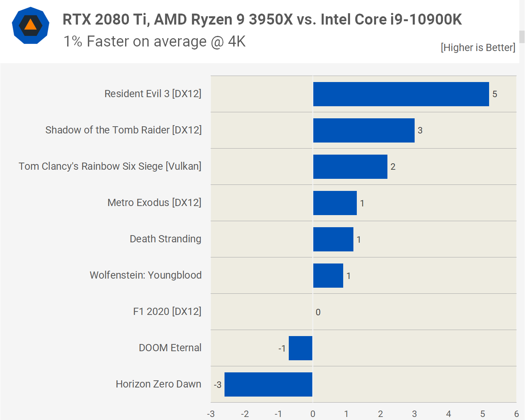The image size is (525, 420).
Task: Select the Horizon Zero Dawn negative bar
Action: 268,384
